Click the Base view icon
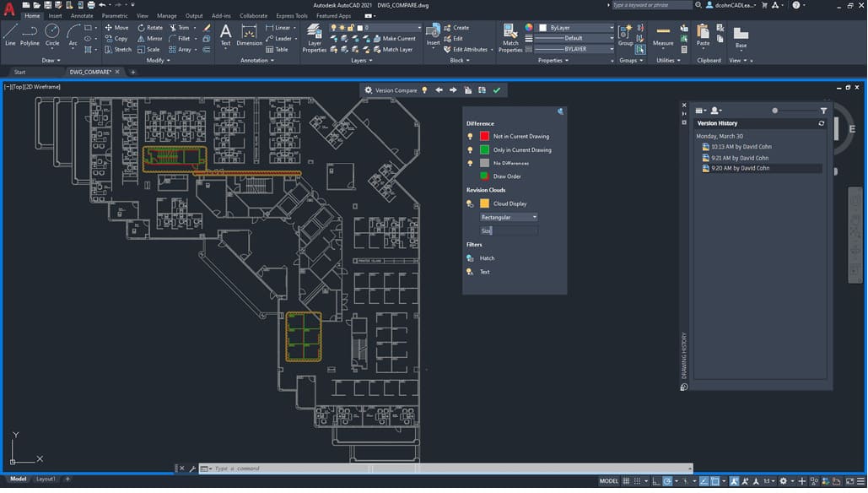Viewport: 868px width, 493px height. (741, 38)
